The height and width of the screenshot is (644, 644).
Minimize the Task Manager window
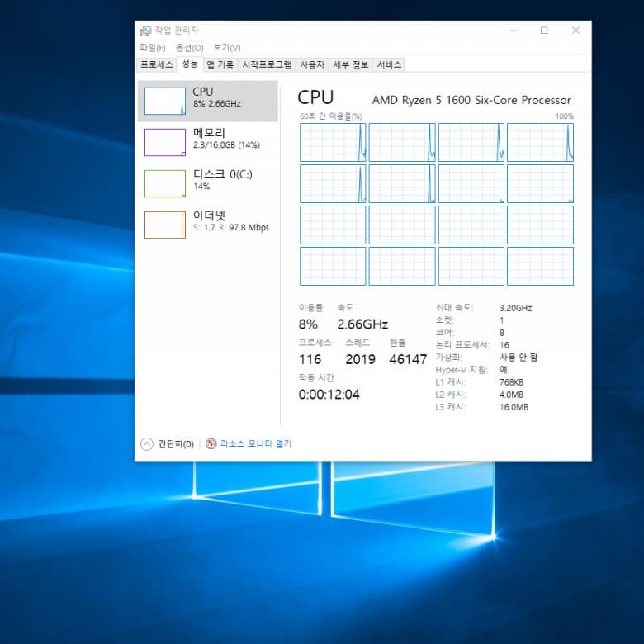click(x=513, y=31)
